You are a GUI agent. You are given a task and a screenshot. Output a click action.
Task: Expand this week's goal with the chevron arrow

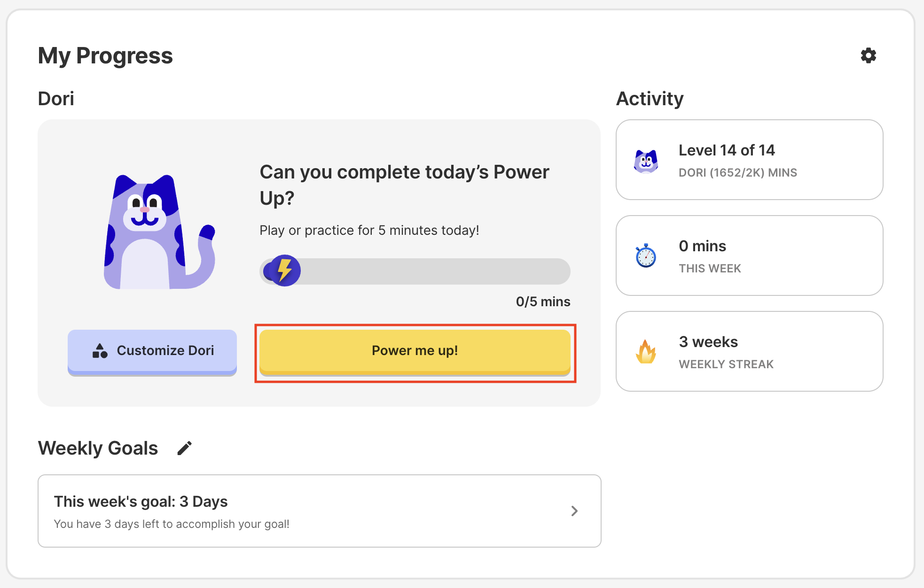pyautogui.click(x=574, y=511)
